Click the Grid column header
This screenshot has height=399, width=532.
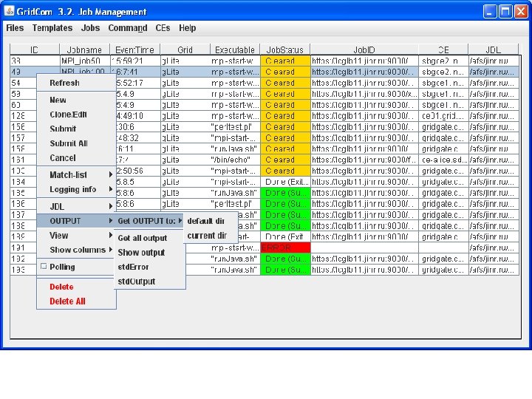tap(185, 50)
